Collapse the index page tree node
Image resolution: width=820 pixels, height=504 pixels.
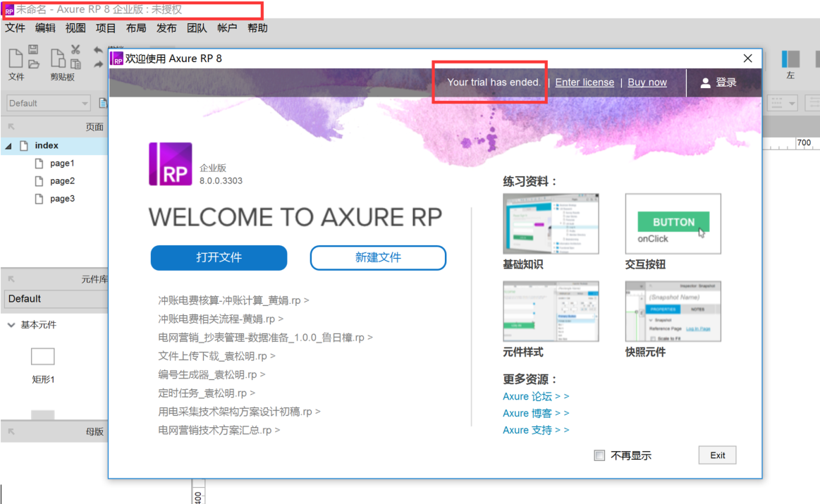8,146
